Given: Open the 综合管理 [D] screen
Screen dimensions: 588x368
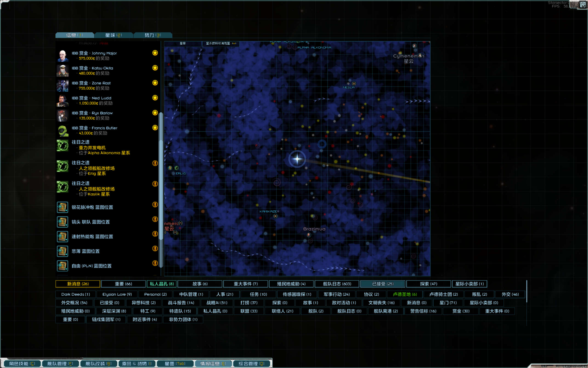Looking at the screenshot, I should [x=252, y=363].
